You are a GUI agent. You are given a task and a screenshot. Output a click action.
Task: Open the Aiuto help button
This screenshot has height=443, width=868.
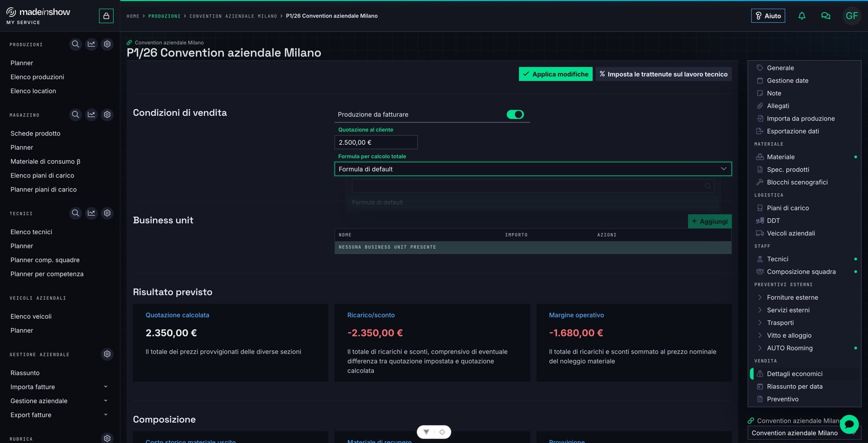pos(768,16)
